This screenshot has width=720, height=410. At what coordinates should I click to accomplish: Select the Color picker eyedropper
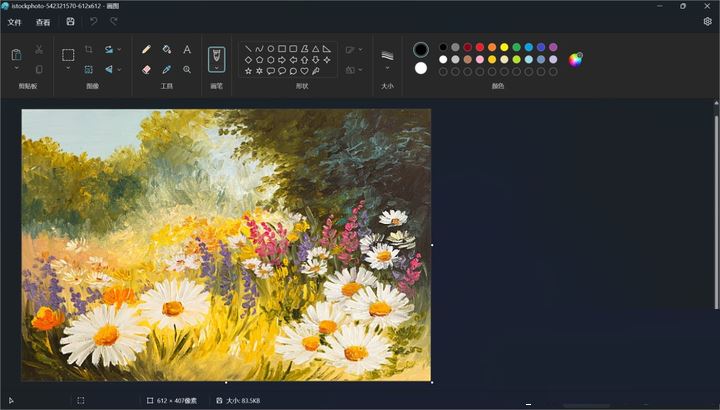point(167,69)
